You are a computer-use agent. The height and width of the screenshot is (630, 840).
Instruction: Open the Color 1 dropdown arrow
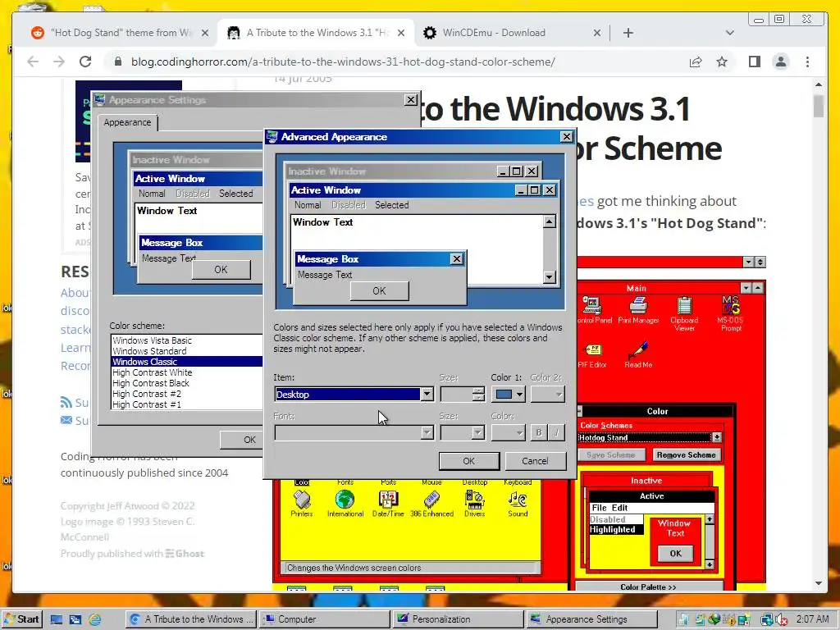519,395
